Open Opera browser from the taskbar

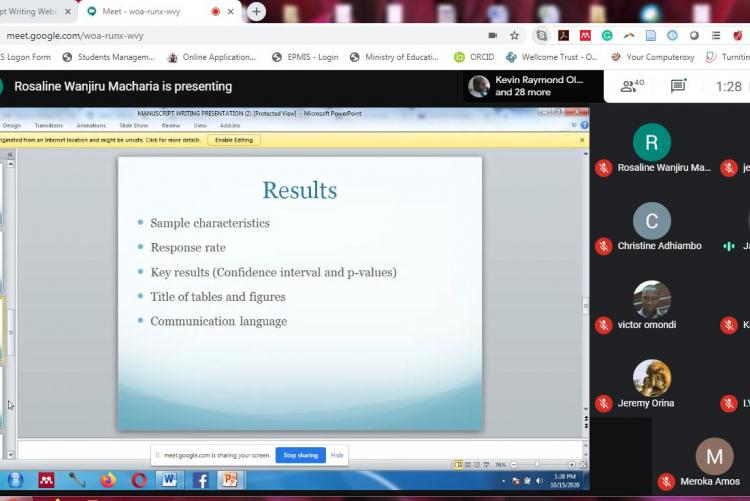[139, 480]
